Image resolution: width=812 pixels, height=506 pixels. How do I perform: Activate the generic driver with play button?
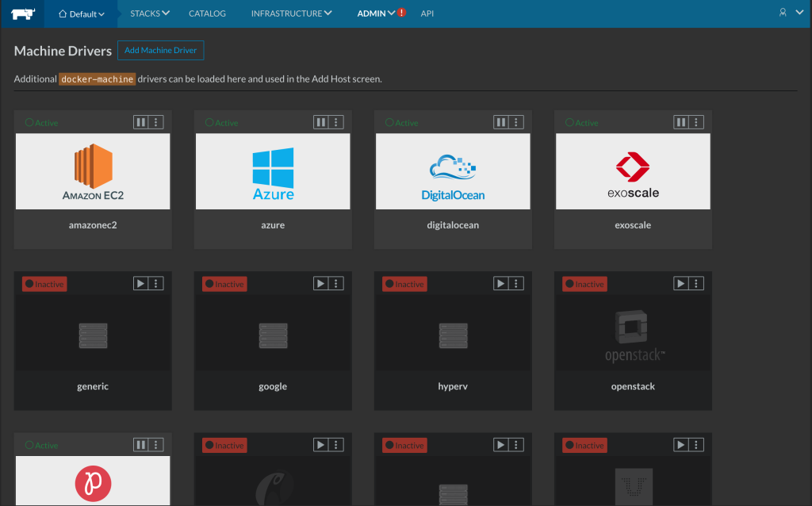coord(141,283)
